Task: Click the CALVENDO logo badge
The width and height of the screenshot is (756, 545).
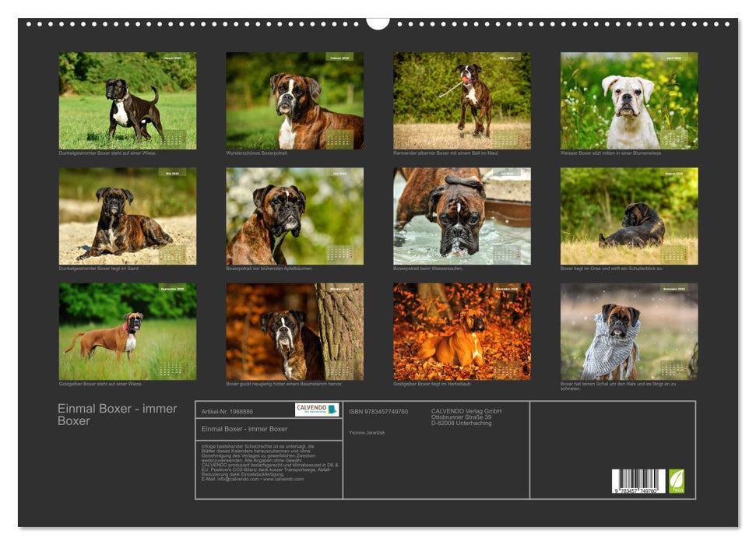Action: pyautogui.click(x=317, y=410)
